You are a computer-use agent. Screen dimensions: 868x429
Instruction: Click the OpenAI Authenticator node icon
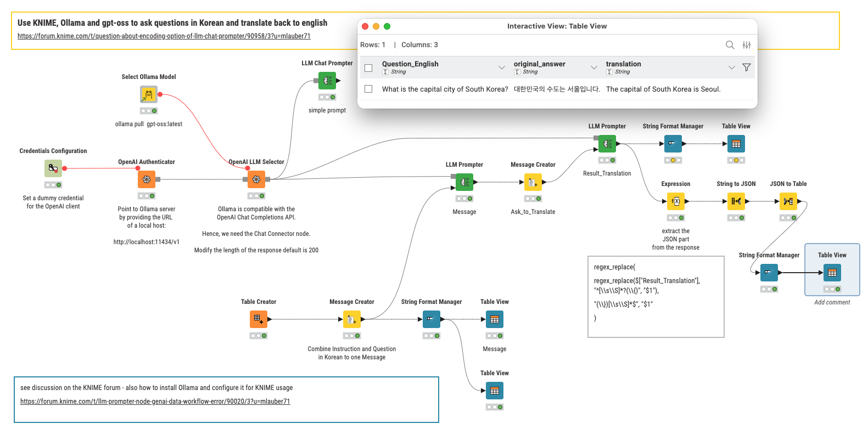coord(147,179)
